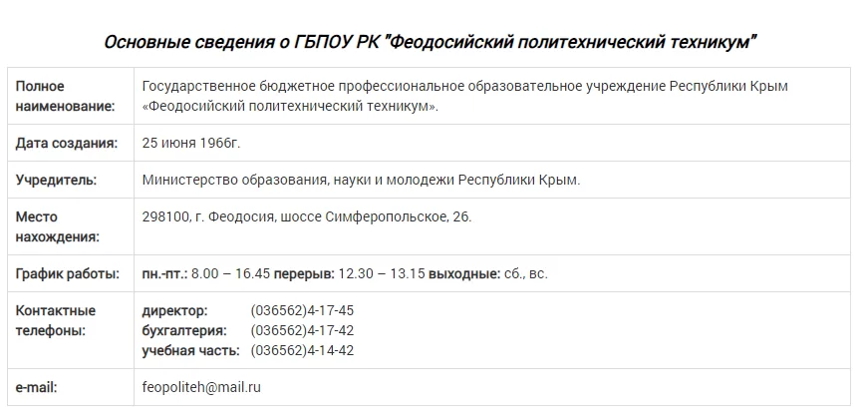868x419 pixels.
Task: Click the page heading about Феодосийский политехнический техникум
Action: coord(431,42)
